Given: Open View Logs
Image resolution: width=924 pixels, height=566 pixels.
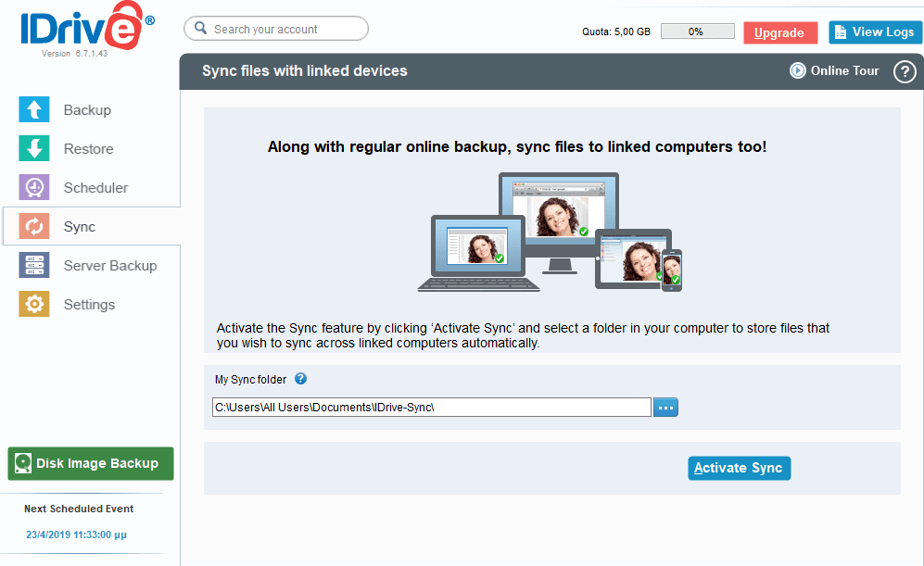Looking at the screenshot, I should (x=875, y=32).
